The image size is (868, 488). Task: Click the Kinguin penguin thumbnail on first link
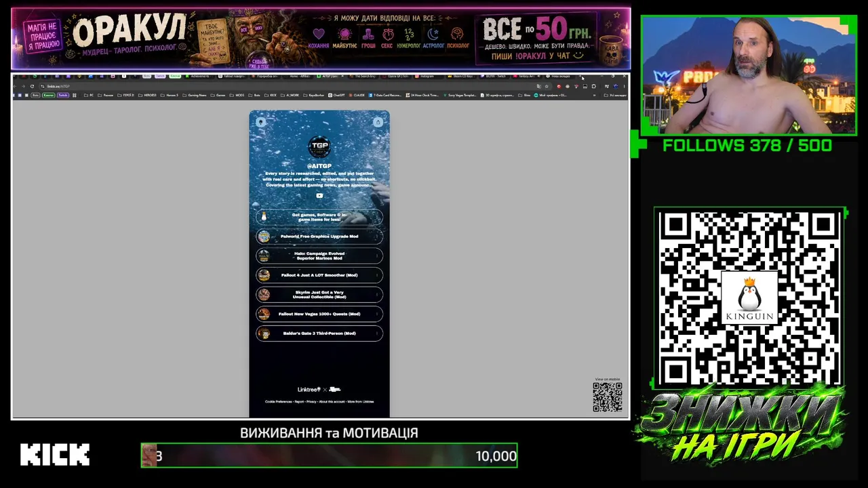[x=264, y=217]
